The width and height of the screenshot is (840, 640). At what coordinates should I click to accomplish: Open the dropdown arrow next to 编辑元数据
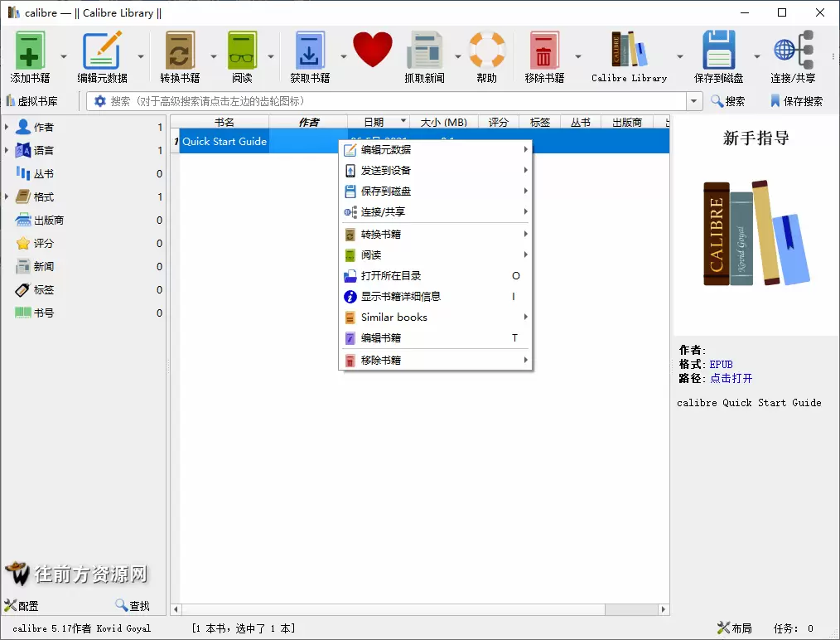click(x=140, y=56)
